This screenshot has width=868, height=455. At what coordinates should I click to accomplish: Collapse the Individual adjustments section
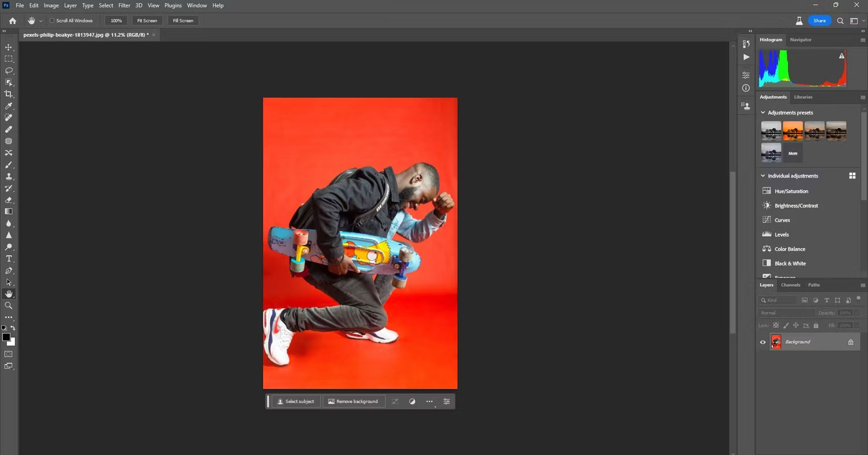763,176
